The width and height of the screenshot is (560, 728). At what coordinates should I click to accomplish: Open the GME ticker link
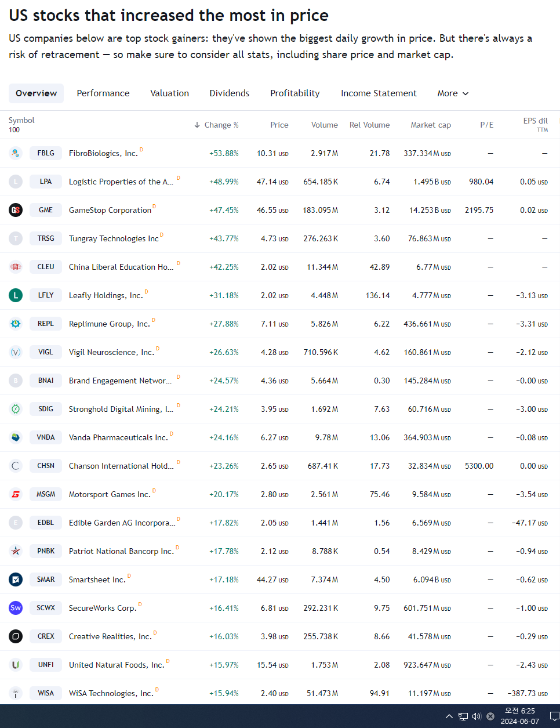point(46,210)
